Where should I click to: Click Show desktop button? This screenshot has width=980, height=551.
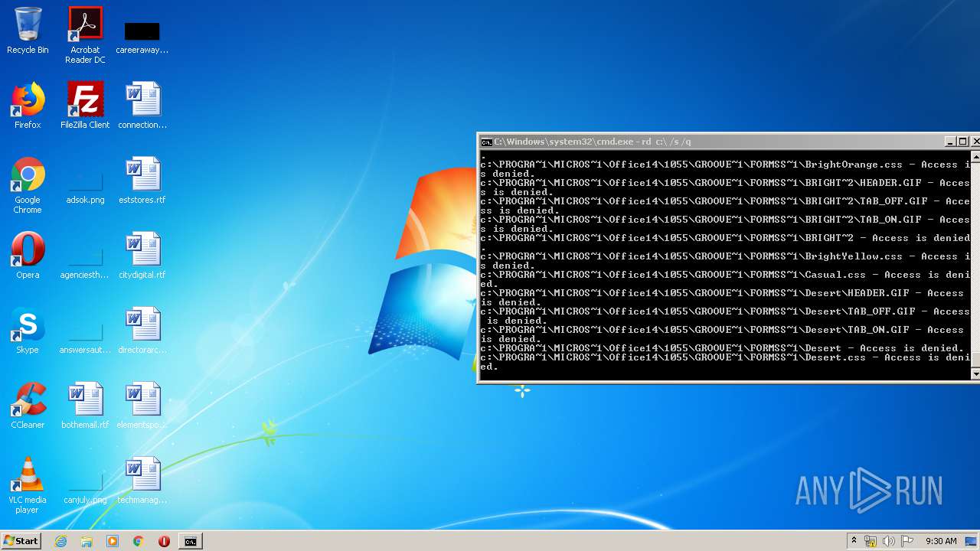[972, 541]
